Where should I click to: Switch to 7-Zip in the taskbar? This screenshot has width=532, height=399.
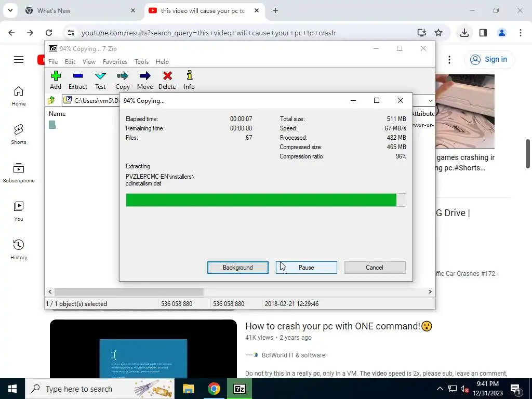pos(240,389)
